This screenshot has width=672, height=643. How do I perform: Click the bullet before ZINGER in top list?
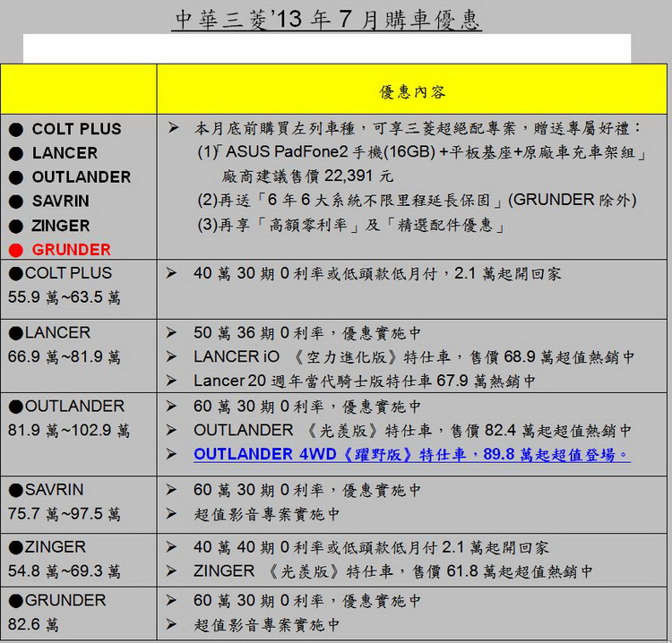click(x=16, y=226)
